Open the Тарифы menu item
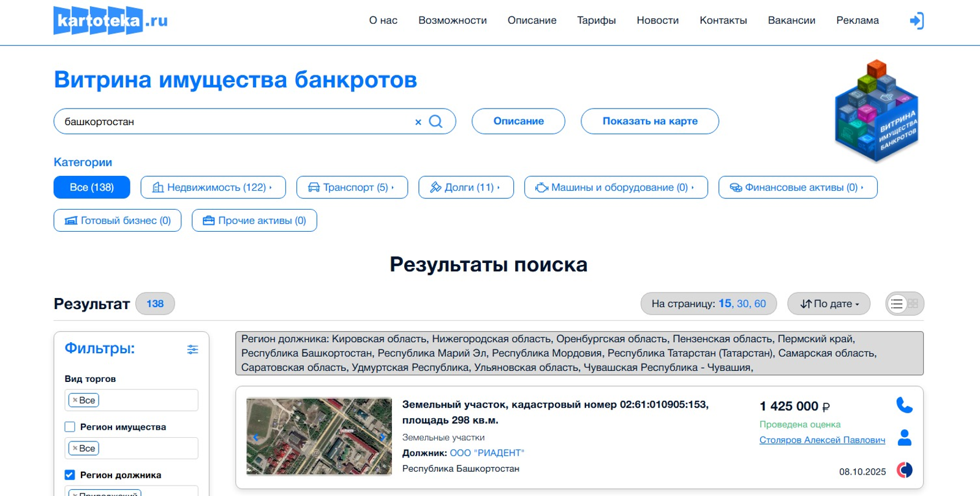 [x=596, y=21]
